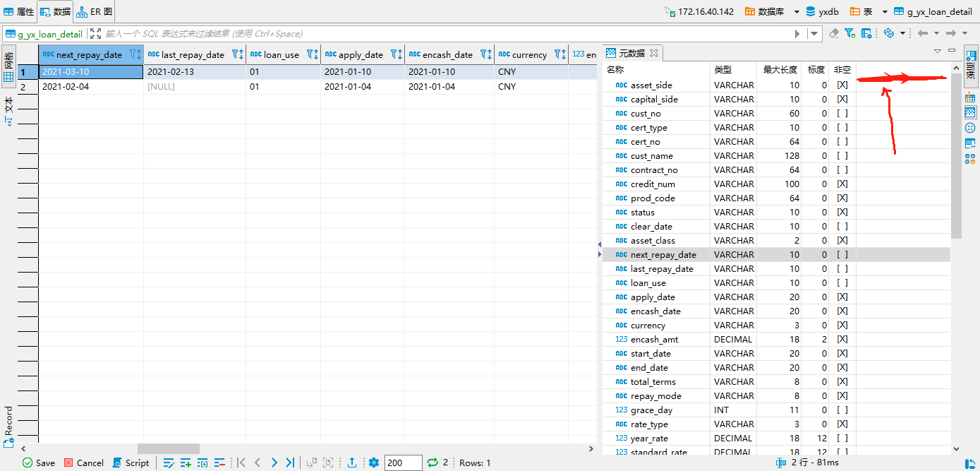Click the eraser remove-filters icon
The height and width of the screenshot is (471, 980).
coord(834,33)
